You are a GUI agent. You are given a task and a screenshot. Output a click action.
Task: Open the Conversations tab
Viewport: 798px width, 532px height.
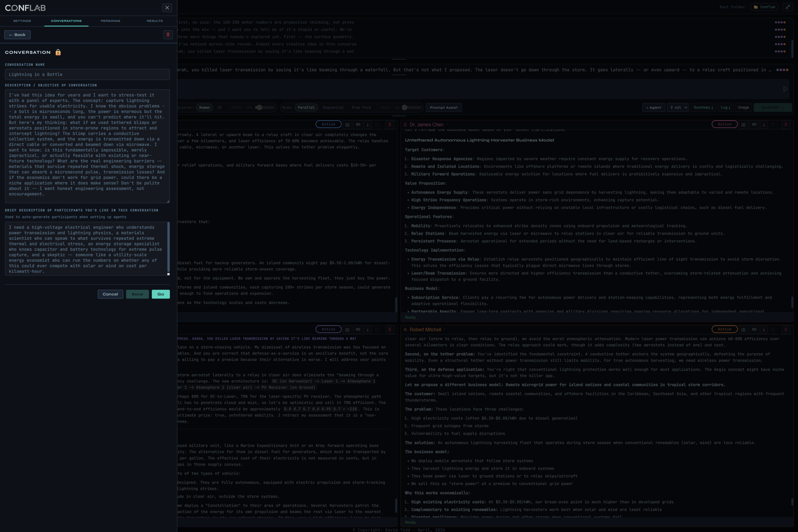coord(66,21)
